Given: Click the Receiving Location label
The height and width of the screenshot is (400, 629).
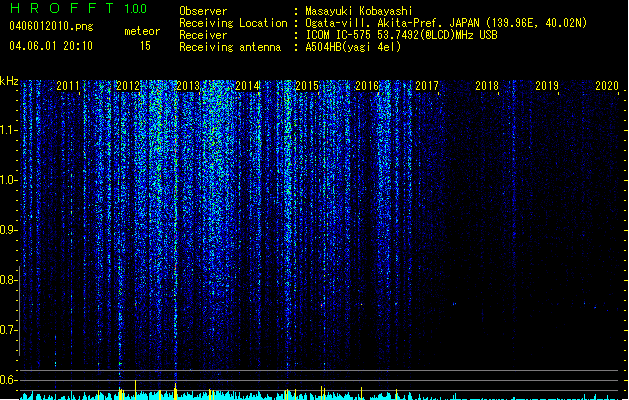Looking at the screenshot, I should pos(233,23).
